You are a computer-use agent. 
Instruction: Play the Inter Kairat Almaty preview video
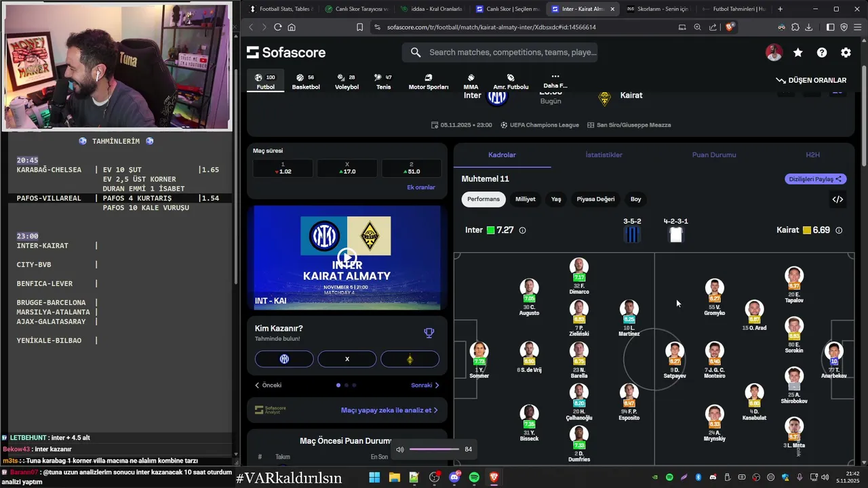point(347,258)
